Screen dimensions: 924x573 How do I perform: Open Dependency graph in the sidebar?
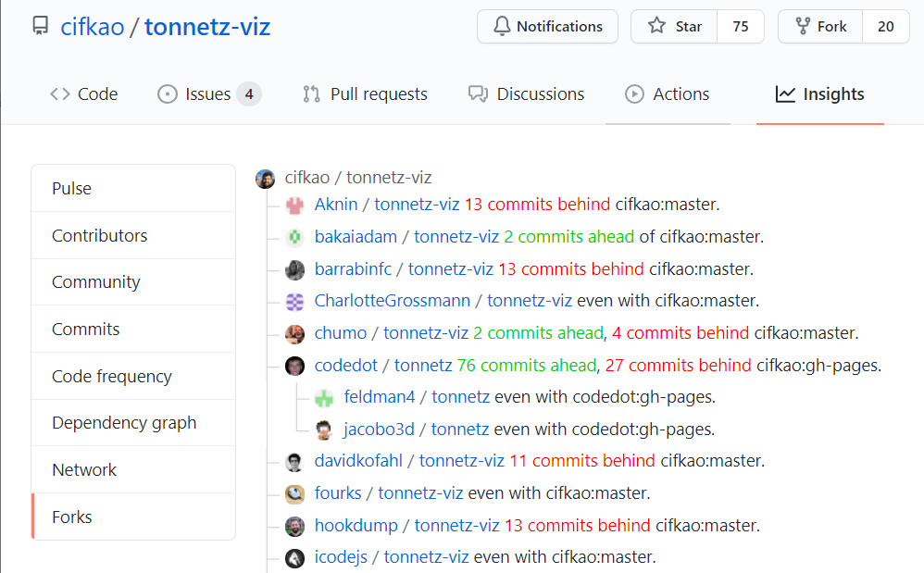pos(133,423)
